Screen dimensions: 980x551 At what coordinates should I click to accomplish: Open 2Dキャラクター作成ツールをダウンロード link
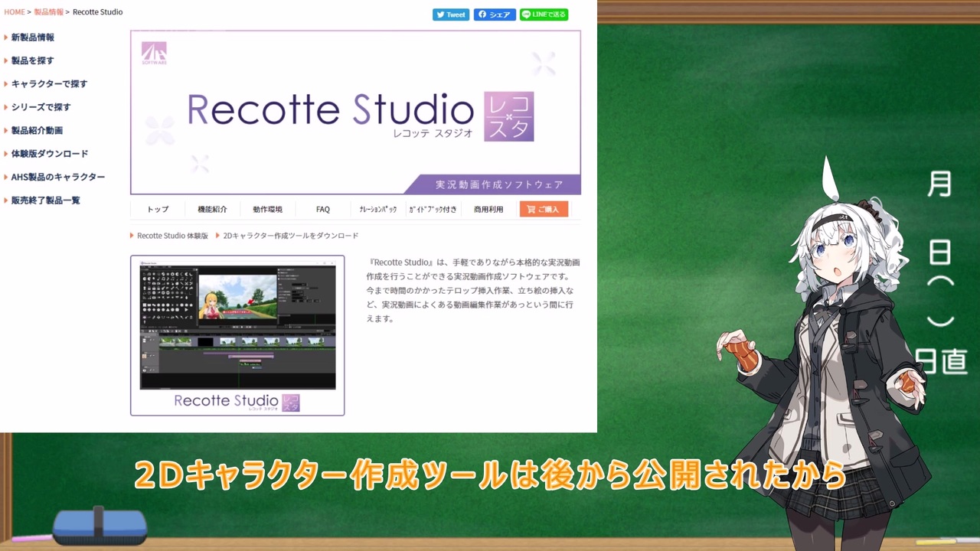tap(290, 236)
